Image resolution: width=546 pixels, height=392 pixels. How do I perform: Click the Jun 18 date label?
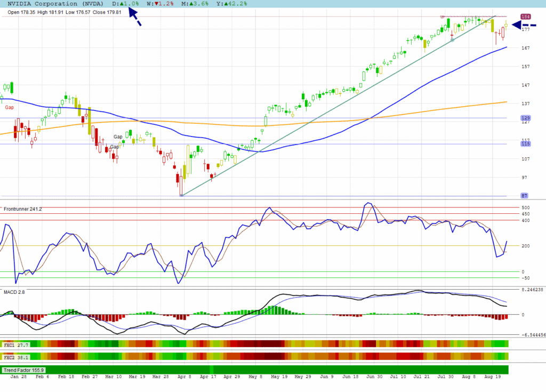[x=351, y=377]
